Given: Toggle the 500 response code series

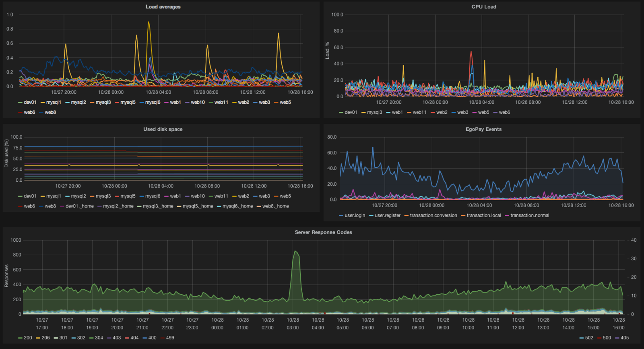Looking at the screenshot, I should coord(607,338).
